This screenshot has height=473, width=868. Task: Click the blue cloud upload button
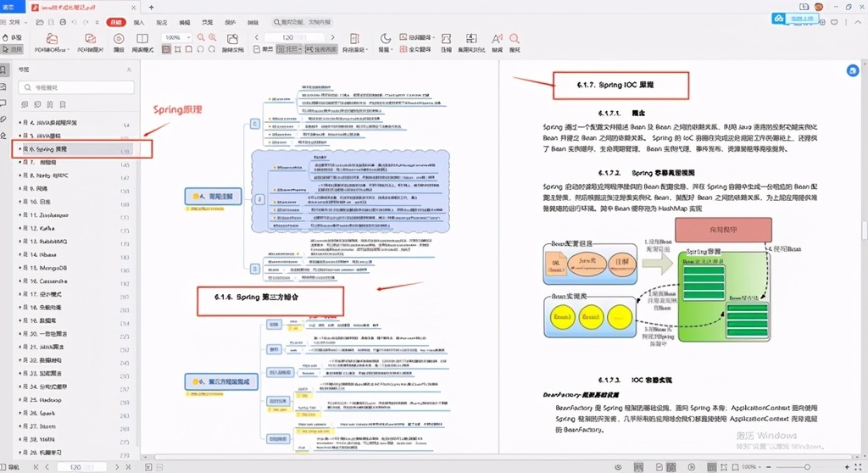(x=795, y=19)
